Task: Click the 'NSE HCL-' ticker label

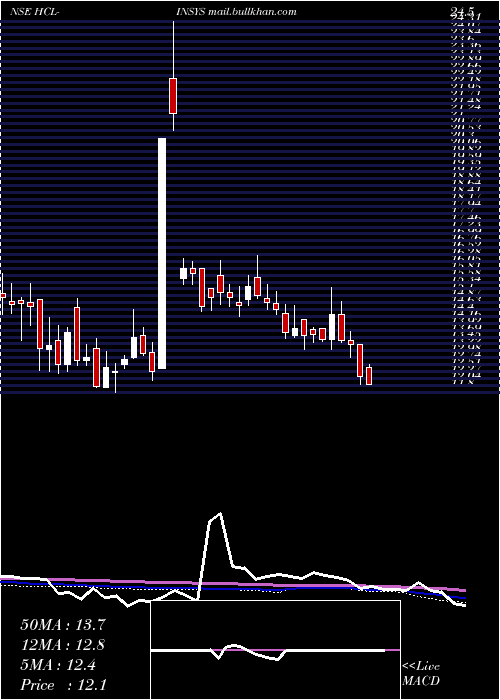Action: [35, 12]
